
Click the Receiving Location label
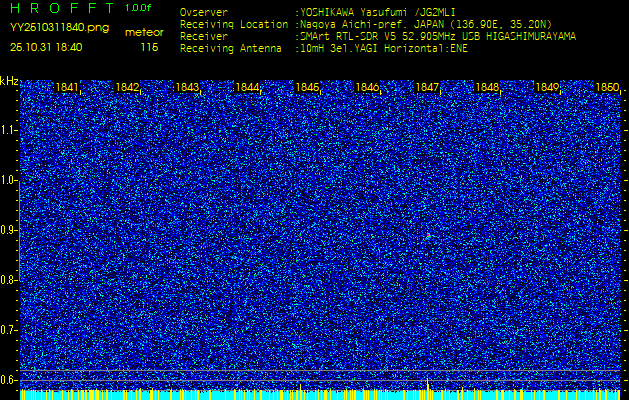tap(234, 24)
